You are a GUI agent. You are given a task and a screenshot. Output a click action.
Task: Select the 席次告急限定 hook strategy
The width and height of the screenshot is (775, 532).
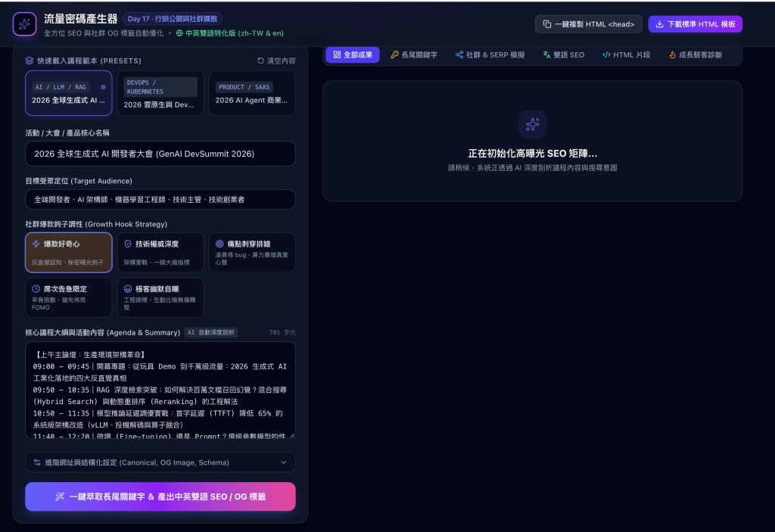69,297
